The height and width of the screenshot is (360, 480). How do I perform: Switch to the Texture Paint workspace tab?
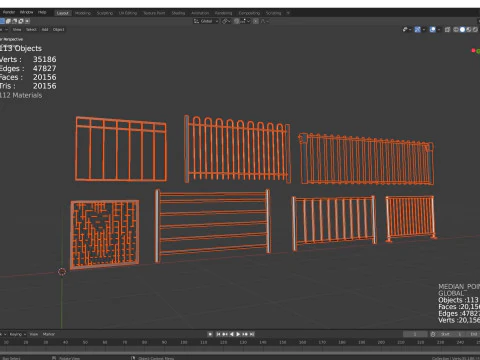(x=154, y=13)
